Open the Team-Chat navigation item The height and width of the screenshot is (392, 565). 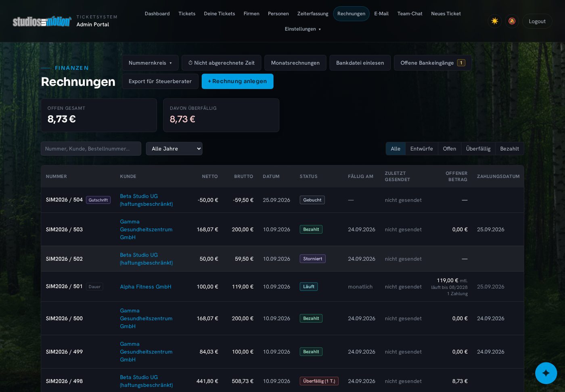pyautogui.click(x=410, y=14)
